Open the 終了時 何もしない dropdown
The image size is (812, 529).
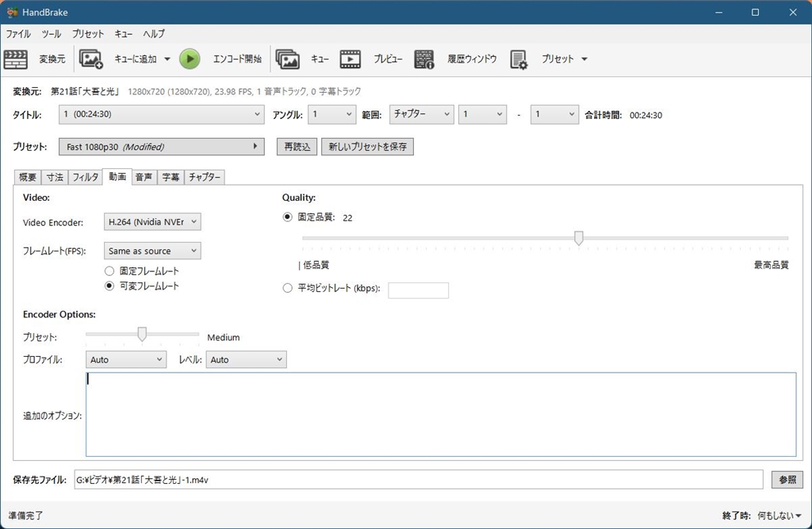[x=779, y=516]
